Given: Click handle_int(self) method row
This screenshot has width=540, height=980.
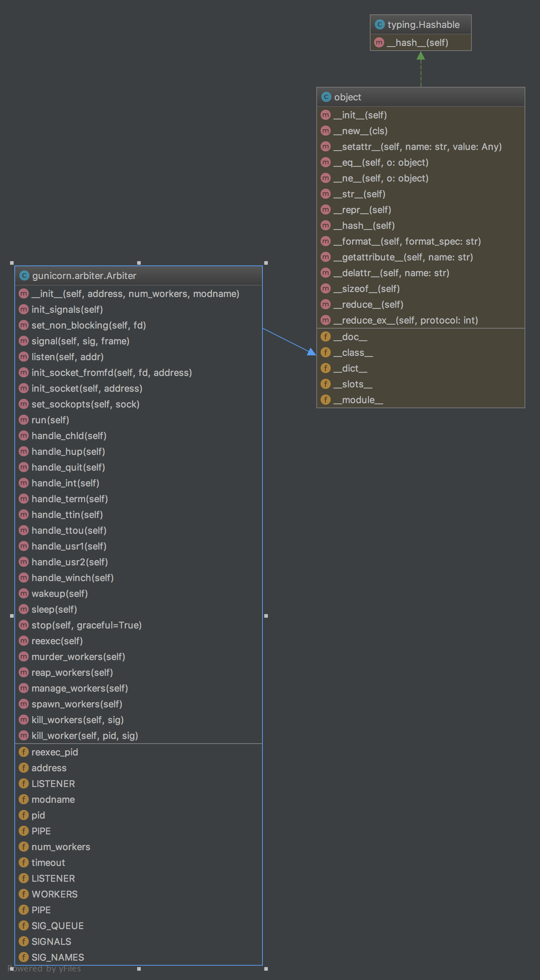Looking at the screenshot, I should click(x=139, y=483).
